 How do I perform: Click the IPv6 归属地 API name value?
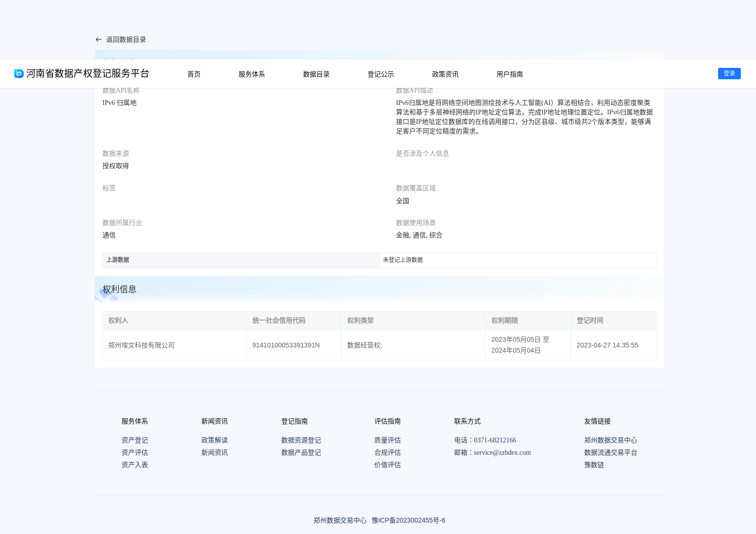tap(120, 103)
